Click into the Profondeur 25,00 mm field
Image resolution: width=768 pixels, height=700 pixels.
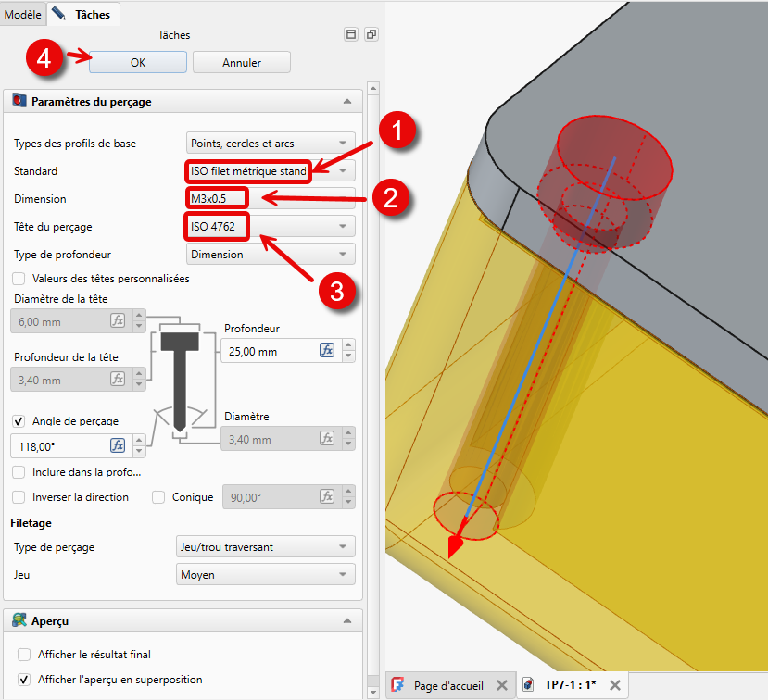tap(268, 351)
